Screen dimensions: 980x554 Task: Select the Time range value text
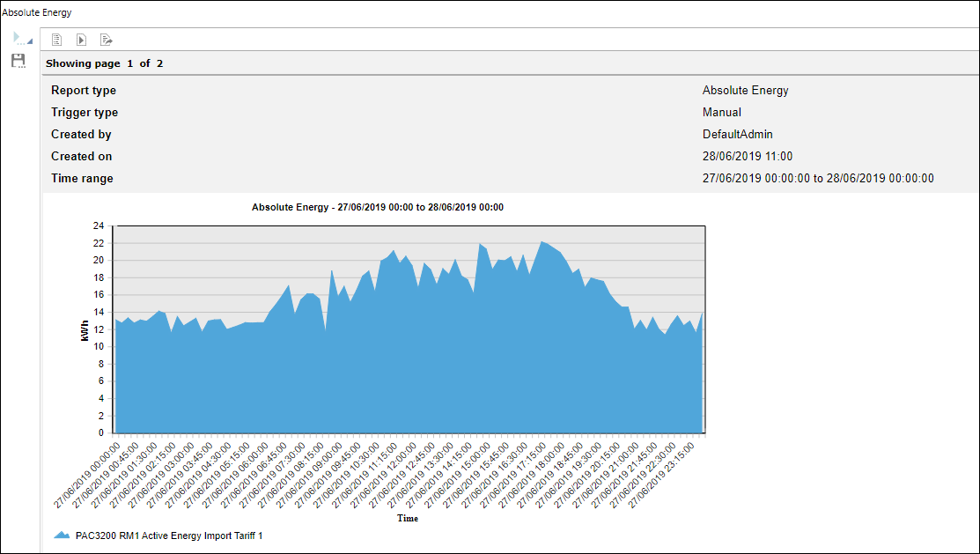tap(817, 179)
